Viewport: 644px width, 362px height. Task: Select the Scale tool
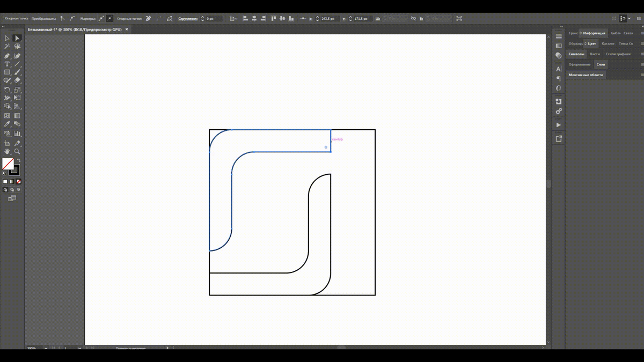17,90
